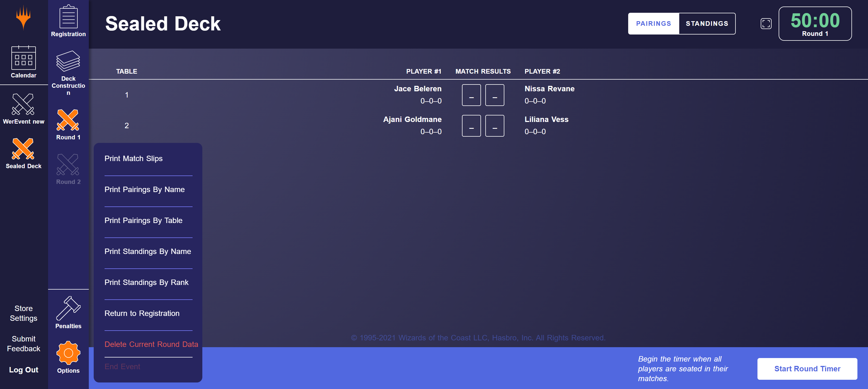Click the Start Round Timer button
This screenshot has height=389, width=868.
[x=807, y=369]
